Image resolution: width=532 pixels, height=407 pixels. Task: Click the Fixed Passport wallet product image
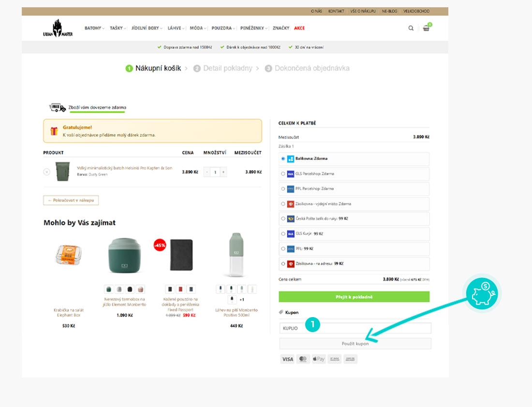[181, 255]
